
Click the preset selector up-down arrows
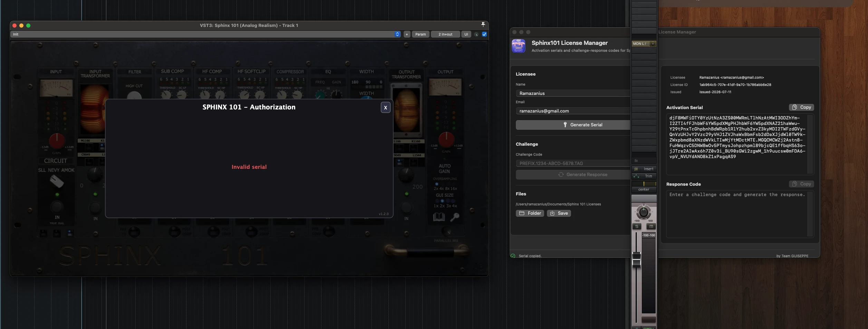[x=397, y=34]
